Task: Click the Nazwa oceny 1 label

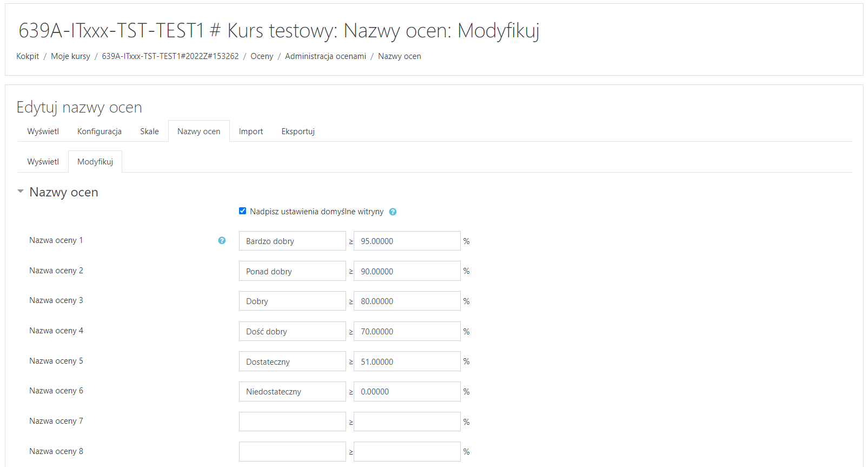Action: coord(56,240)
